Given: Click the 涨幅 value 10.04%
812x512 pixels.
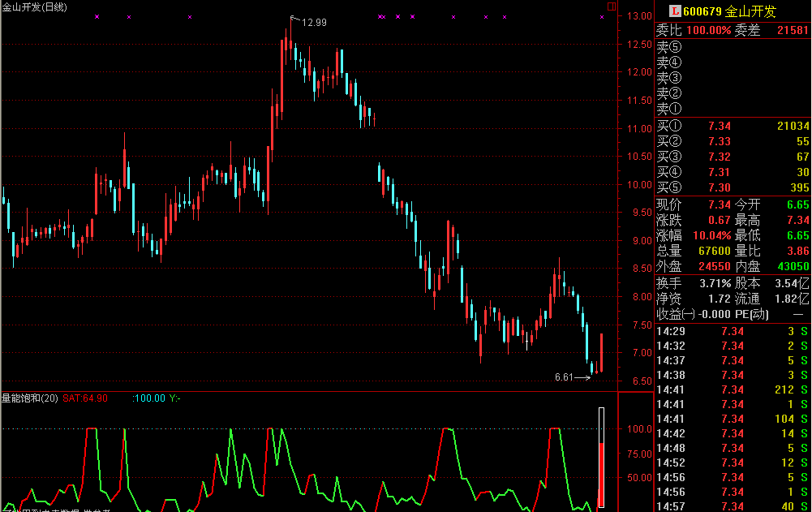Looking at the screenshot, I should click(x=712, y=236).
